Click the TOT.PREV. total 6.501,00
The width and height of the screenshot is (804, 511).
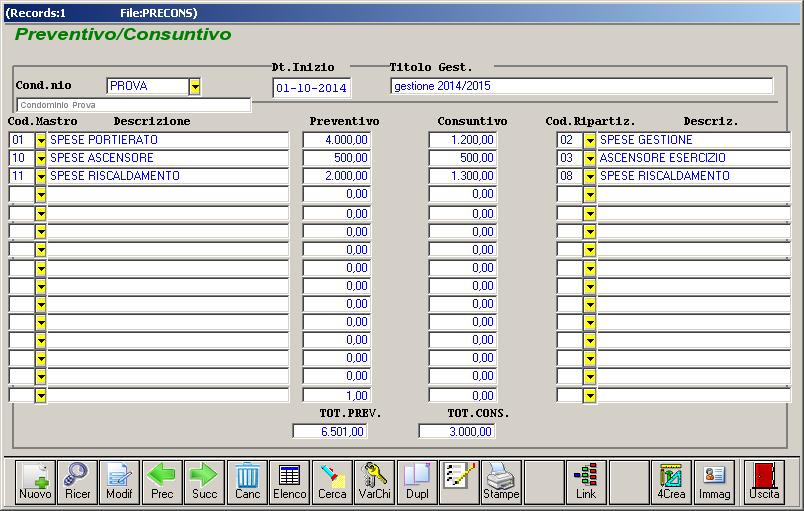330,432
